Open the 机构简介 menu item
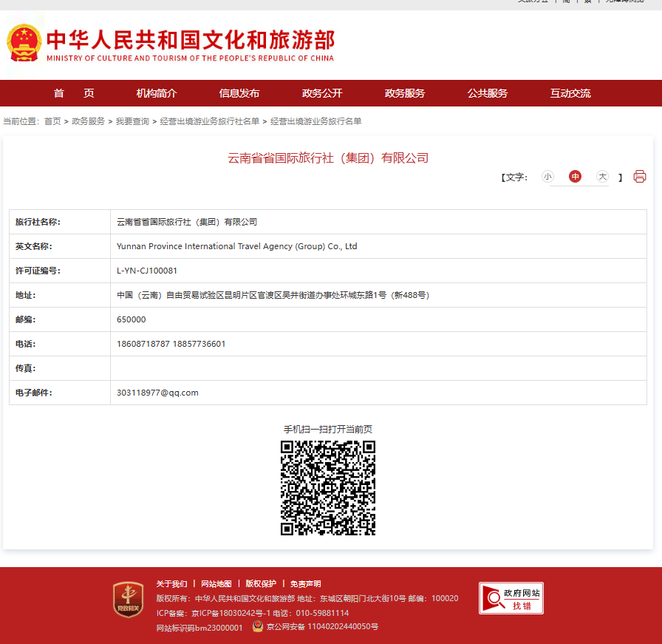The width and height of the screenshot is (662, 644). (x=157, y=93)
